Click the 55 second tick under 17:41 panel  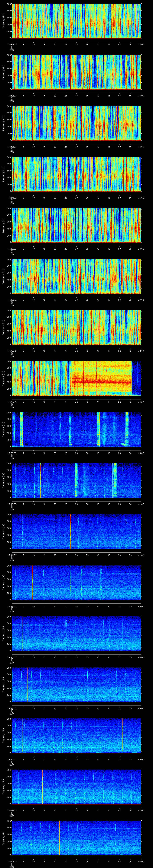130,555
